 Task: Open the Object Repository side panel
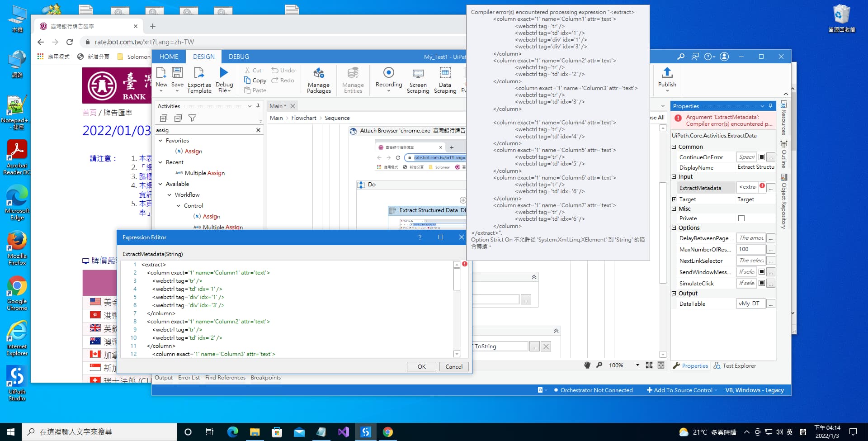pyautogui.click(x=784, y=201)
